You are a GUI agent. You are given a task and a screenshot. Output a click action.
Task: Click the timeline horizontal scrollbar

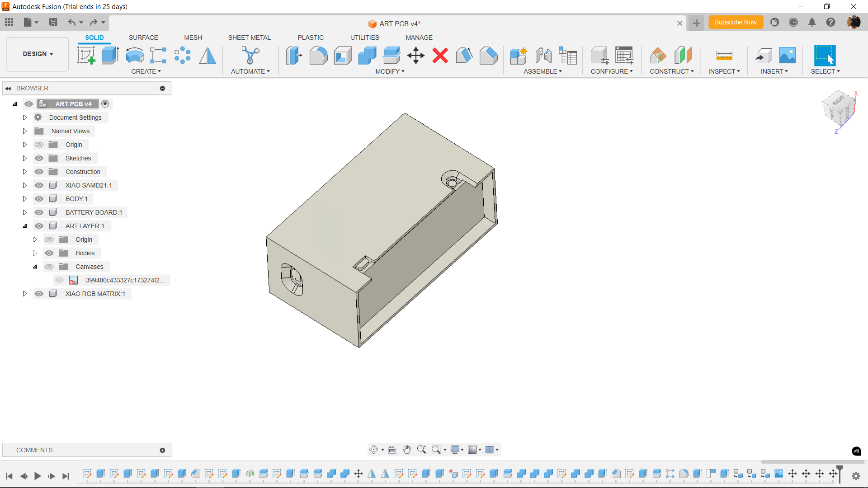[812, 462]
